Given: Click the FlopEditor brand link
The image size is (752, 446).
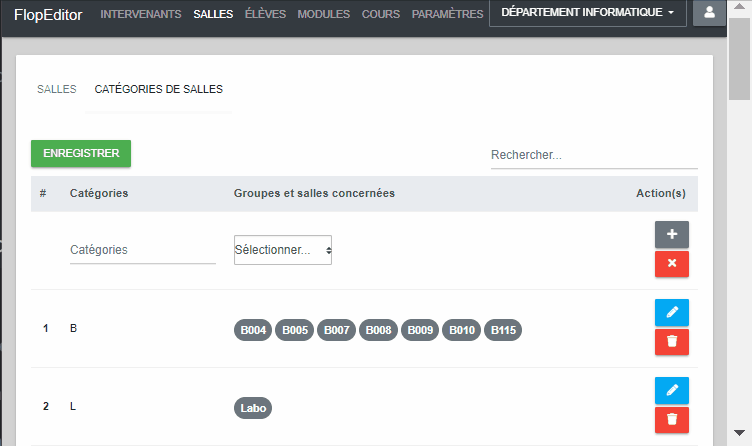Looking at the screenshot, I should point(48,15).
